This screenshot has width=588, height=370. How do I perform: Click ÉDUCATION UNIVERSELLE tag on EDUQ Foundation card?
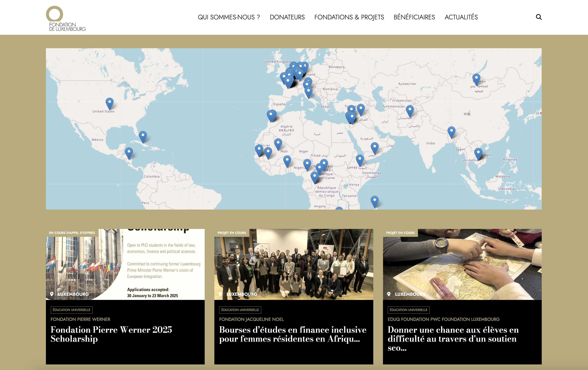(x=408, y=310)
